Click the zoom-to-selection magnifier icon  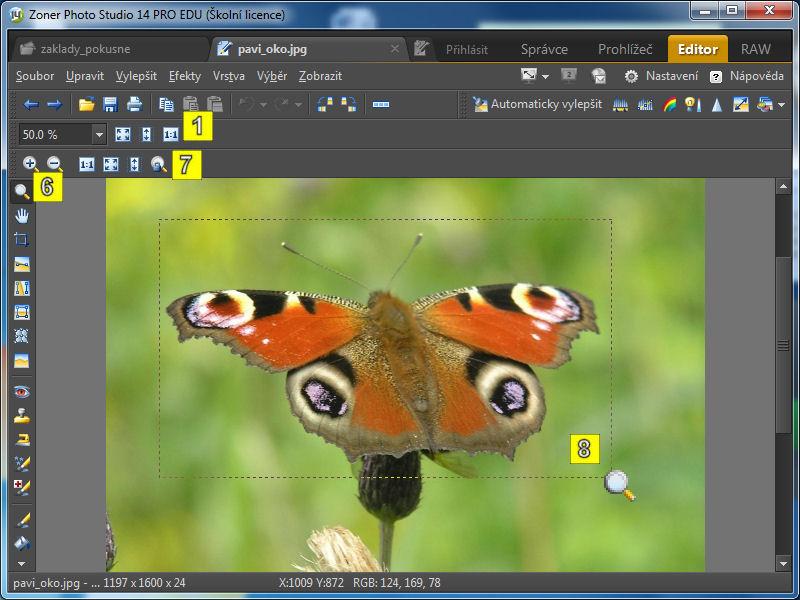(159, 164)
